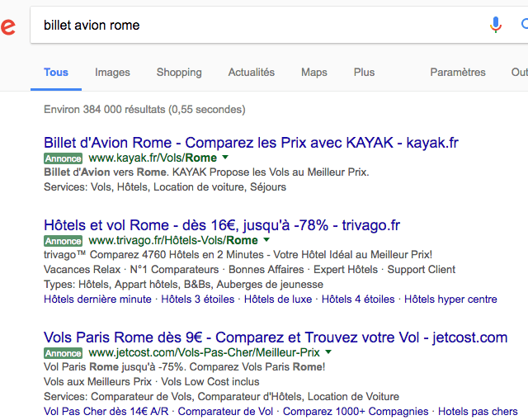This screenshot has width=528, height=420.
Task: Open the trivago Hôtels et vol Rome result
Action: pyautogui.click(x=222, y=225)
